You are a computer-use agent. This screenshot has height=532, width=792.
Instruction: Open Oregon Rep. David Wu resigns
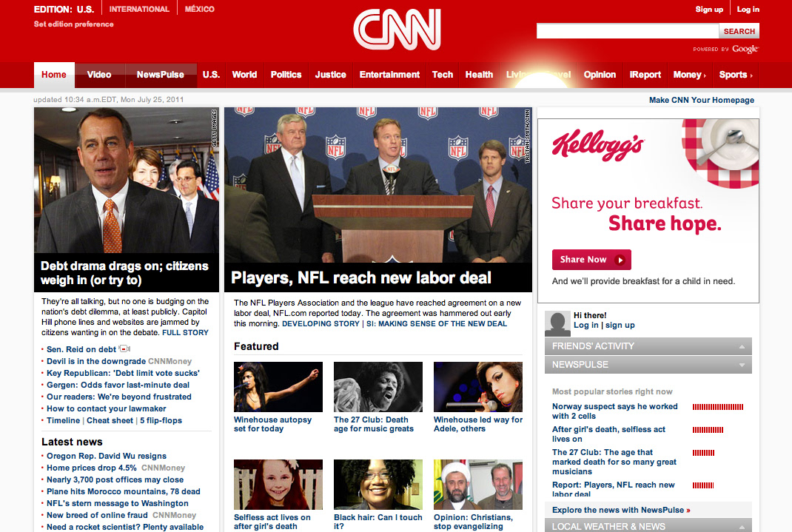coord(107,456)
